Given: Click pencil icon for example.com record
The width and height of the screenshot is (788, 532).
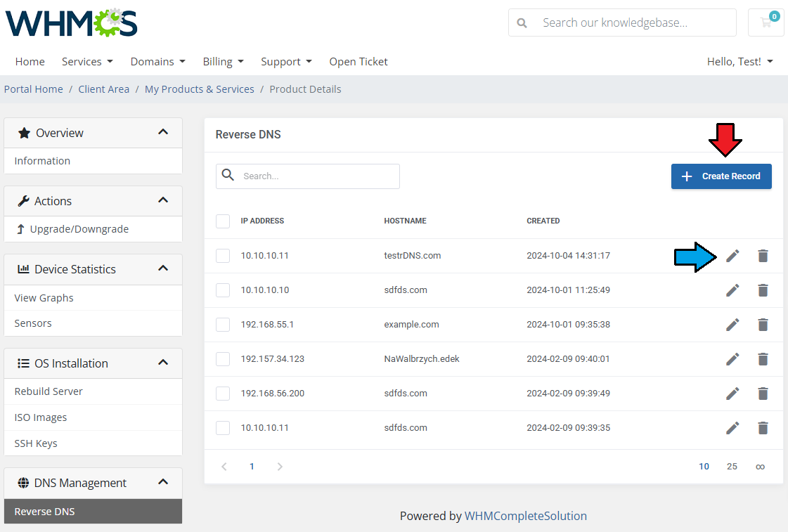Looking at the screenshot, I should click(x=732, y=325).
